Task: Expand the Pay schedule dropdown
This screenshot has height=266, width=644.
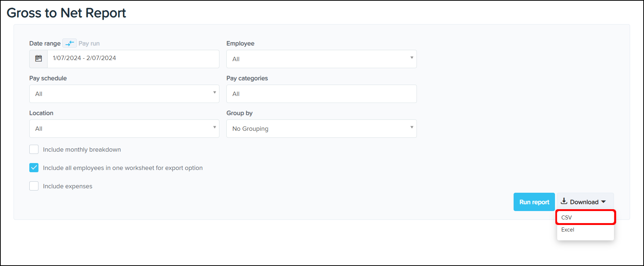Action: click(124, 94)
